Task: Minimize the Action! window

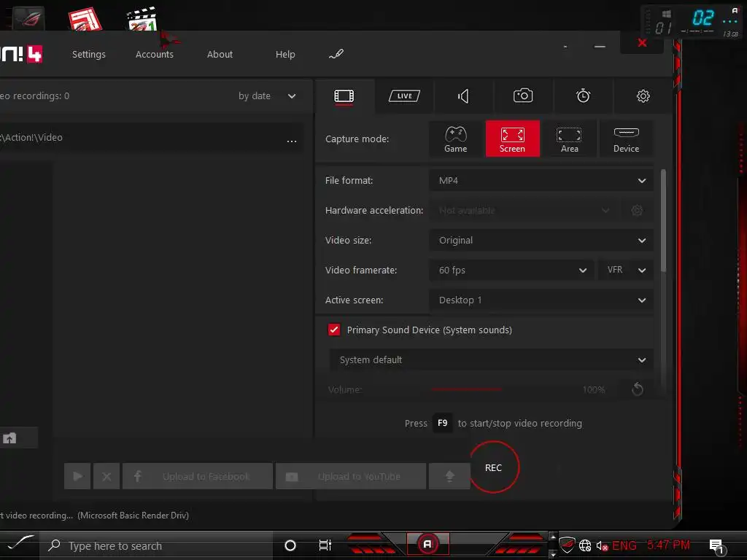Action: pos(600,46)
